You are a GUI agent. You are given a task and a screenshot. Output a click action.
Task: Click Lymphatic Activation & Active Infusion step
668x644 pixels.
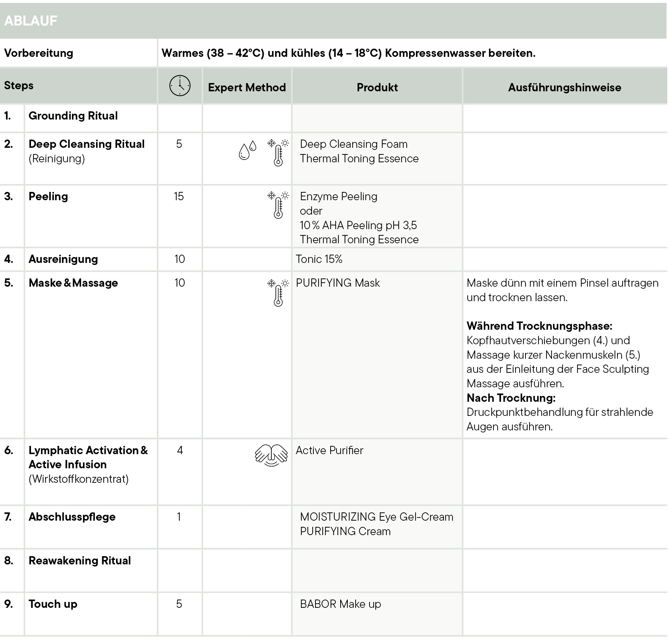88,457
